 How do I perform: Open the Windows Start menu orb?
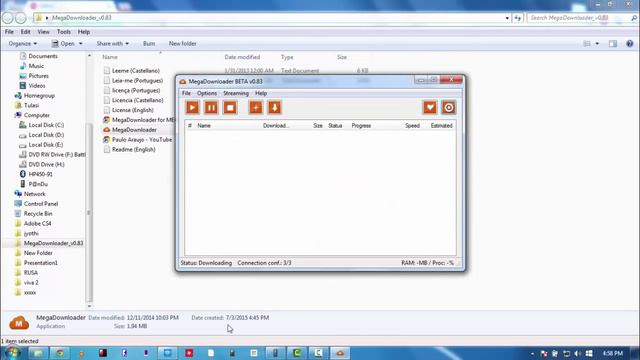click(12, 353)
